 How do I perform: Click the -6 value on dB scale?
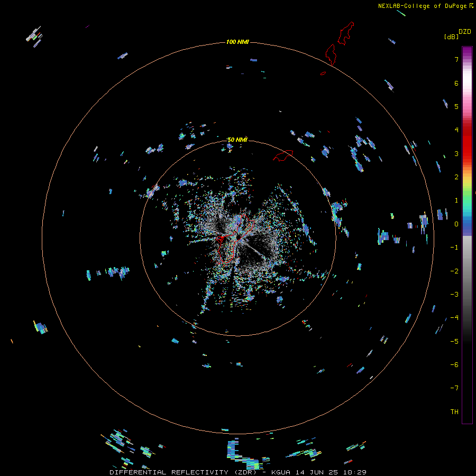click(454, 365)
